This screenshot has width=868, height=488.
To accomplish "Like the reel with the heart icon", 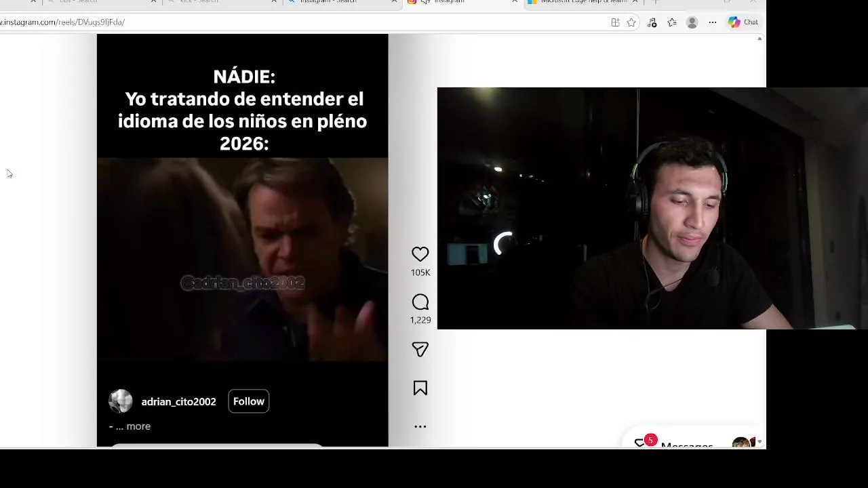I will [420, 254].
